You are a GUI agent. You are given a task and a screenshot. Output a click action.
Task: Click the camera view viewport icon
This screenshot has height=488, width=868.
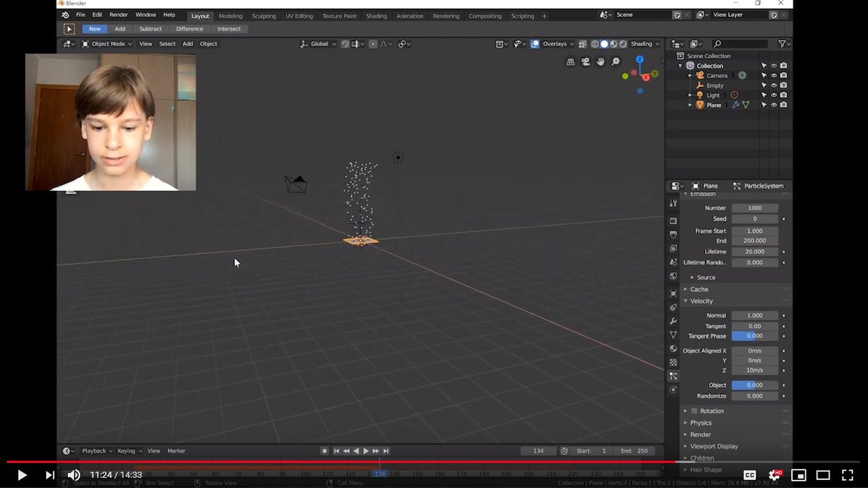tap(586, 62)
